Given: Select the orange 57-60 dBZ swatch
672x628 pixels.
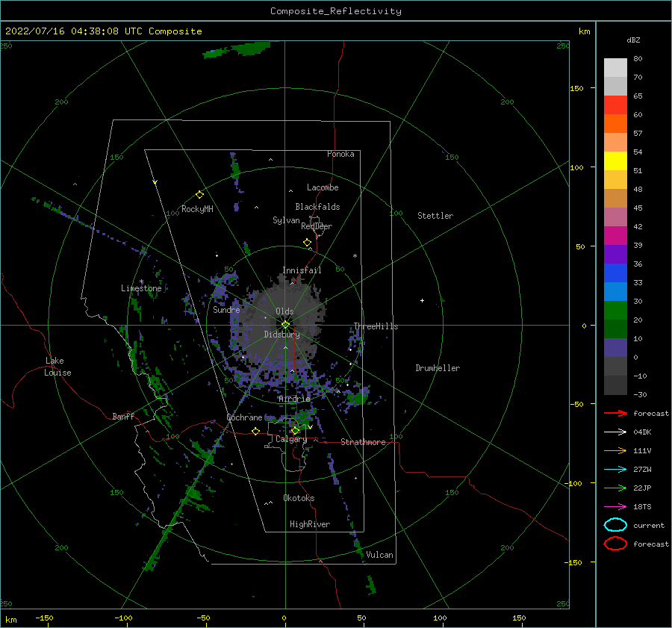Looking at the screenshot, I should tap(615, 124).
